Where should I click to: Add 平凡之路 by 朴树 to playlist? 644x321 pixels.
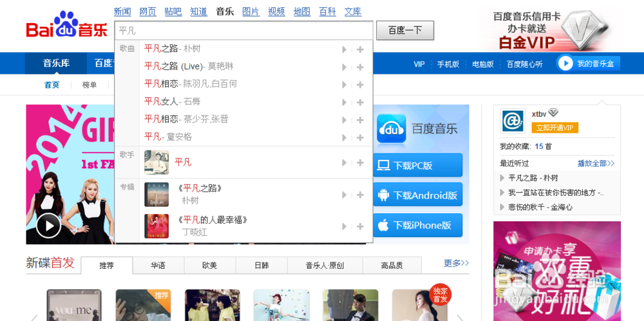[x=360, y=50]
